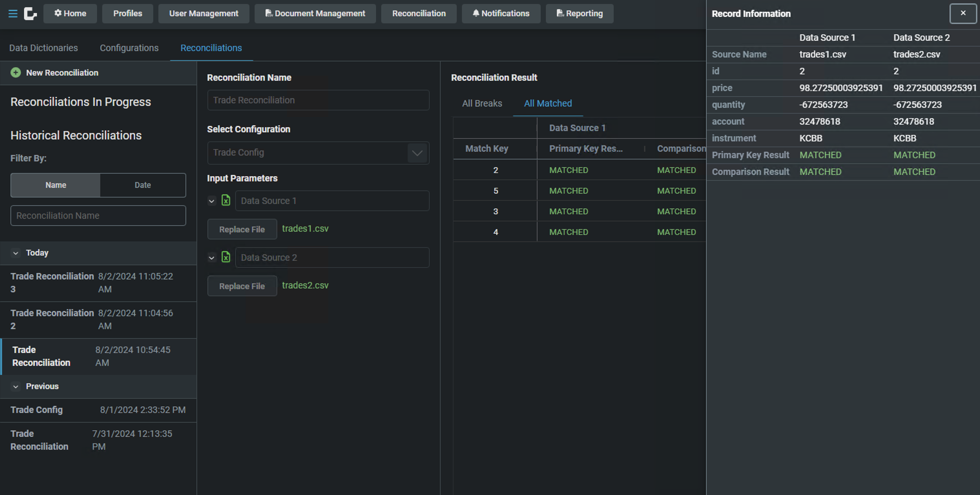Collapse the Data Source 1 input parameter
980x495 pixels.
tap(212, 201)
